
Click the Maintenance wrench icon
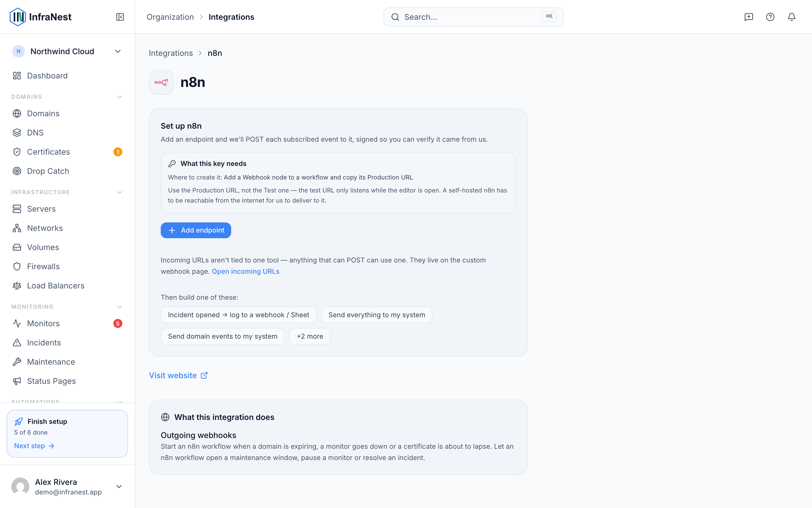(x=17, y=362)
